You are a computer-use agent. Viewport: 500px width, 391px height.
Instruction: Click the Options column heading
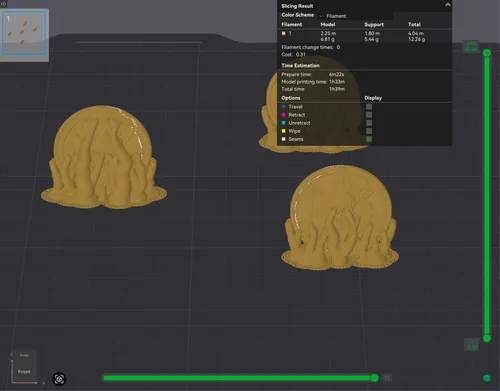click(x=291, y=98)
